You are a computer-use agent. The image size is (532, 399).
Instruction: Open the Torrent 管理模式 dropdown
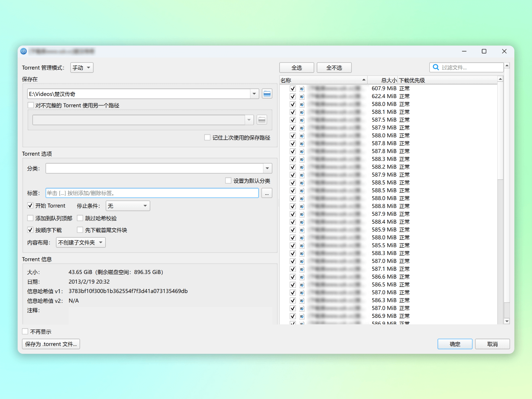82,68
